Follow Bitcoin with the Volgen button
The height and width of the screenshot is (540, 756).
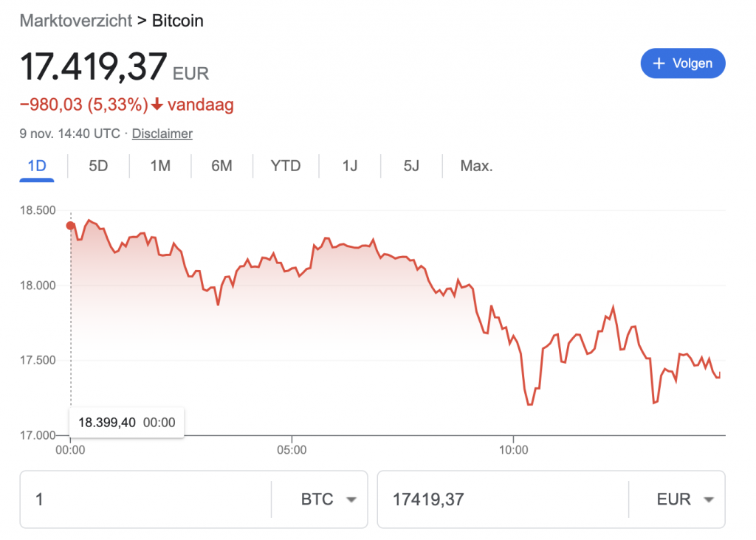coord(683,63)
